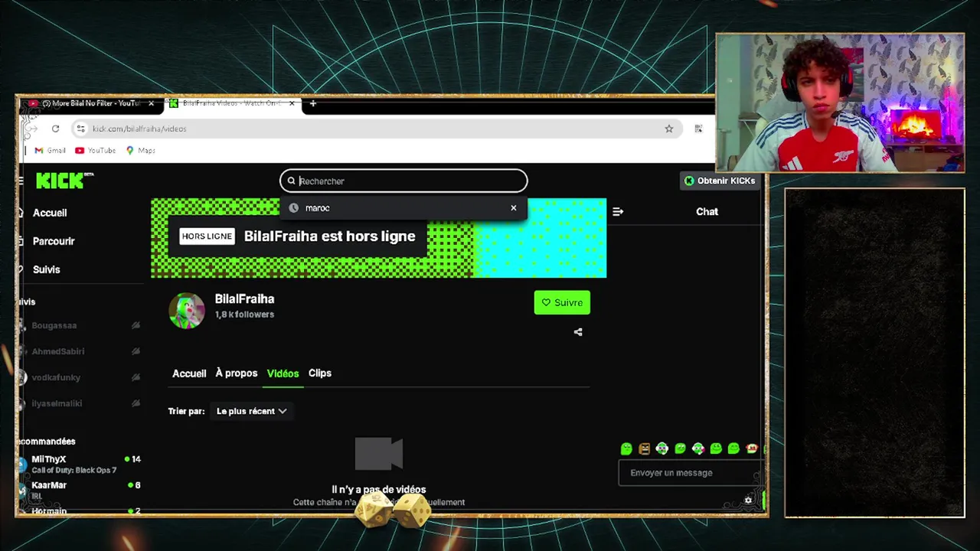980x551 pixels.
Task: Click the offline icon next to vodkafunky
Action: [x=136, y=377]
